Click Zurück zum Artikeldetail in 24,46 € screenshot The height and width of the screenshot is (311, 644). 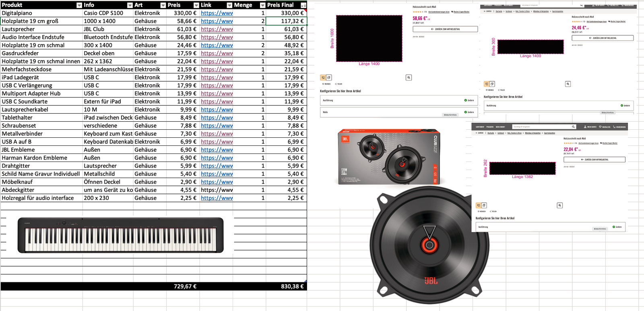(603, 38)
